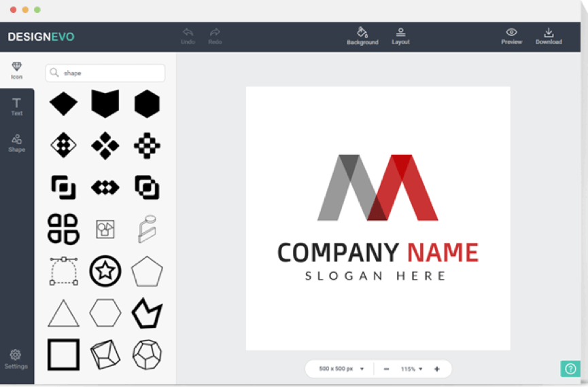Download the logo
This screenshot has height=387, width=588.
click(549, 37)
